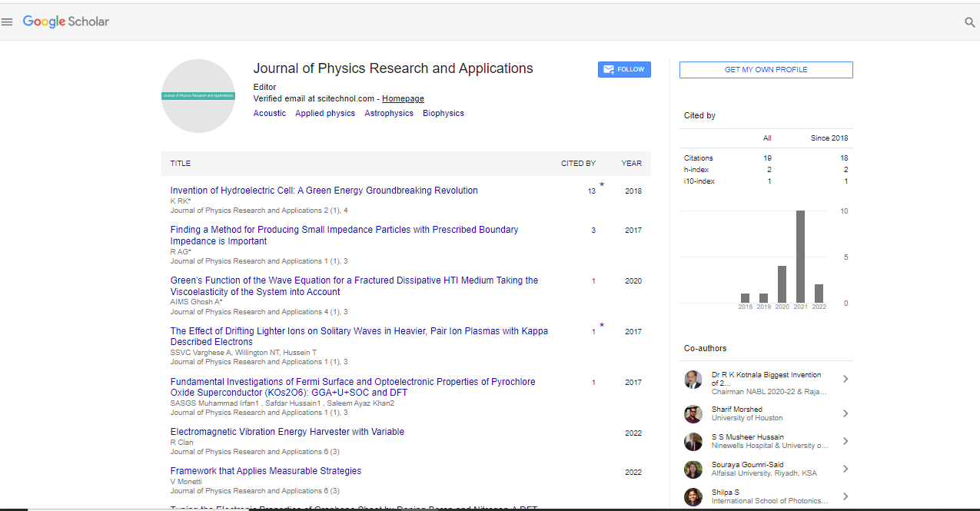Viewport: 980px width, 511px height.
Task: Open Invention of Hydroelectric Cell article
Action: pos(324,191)
